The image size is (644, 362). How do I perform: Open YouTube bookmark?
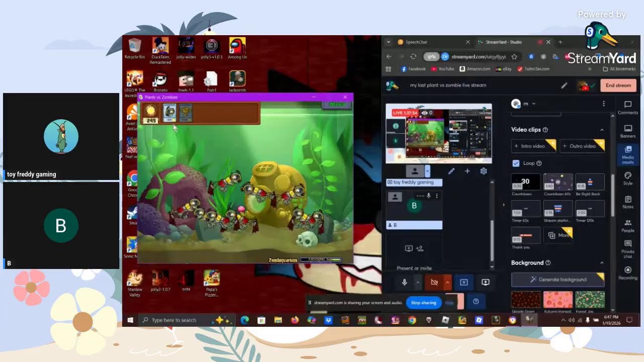(442, 69)
